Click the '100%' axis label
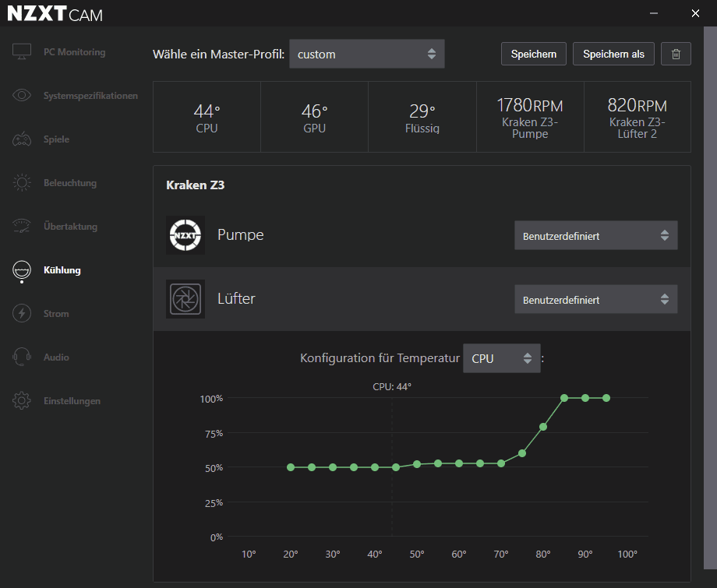Screen dimensions: 717x588 click(211, 399)
